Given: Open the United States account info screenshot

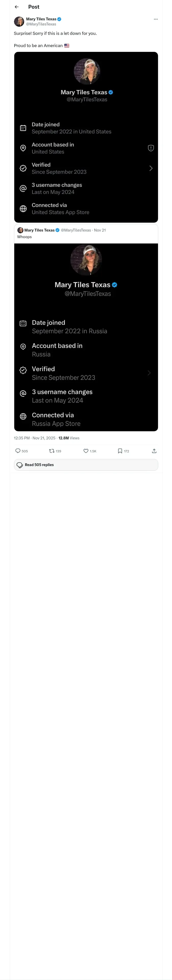Looking at the screenshot, I should (86, 137).
